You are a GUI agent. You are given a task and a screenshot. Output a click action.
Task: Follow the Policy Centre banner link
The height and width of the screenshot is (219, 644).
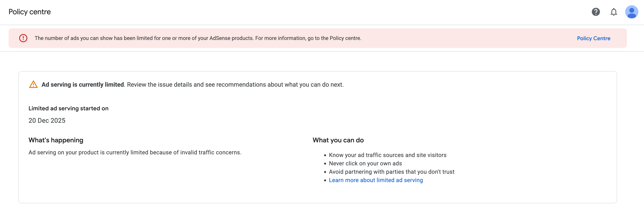click(593, 38)
